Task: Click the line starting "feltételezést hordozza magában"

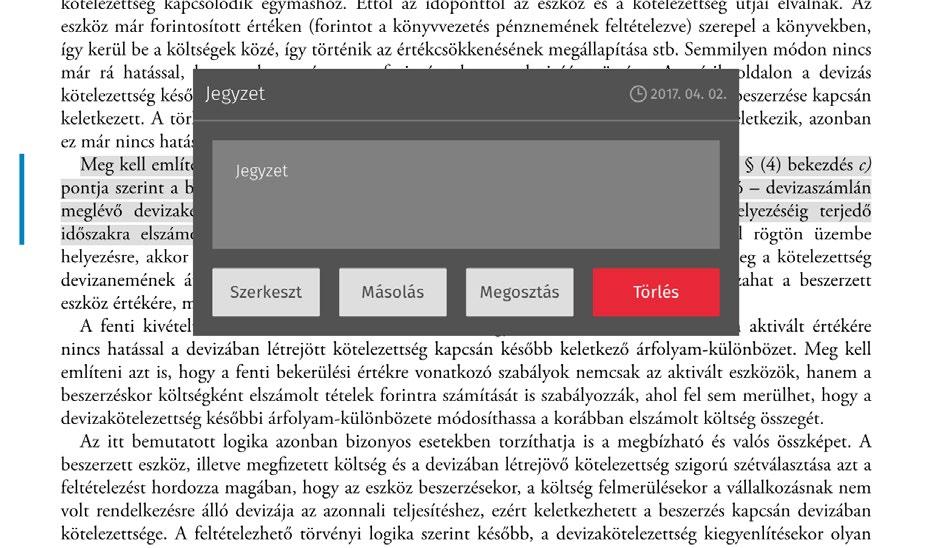Action: click(466, 488)
